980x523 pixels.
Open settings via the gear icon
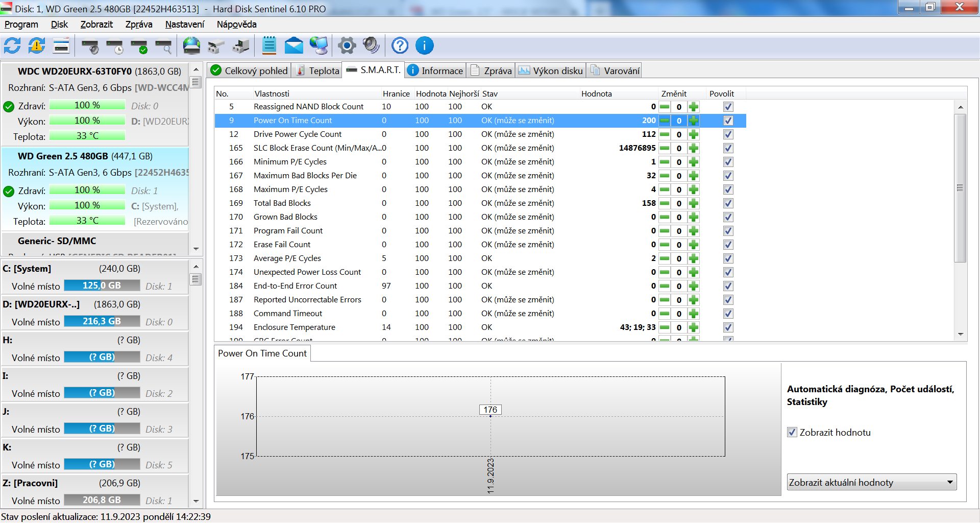[x=347, y=46]
